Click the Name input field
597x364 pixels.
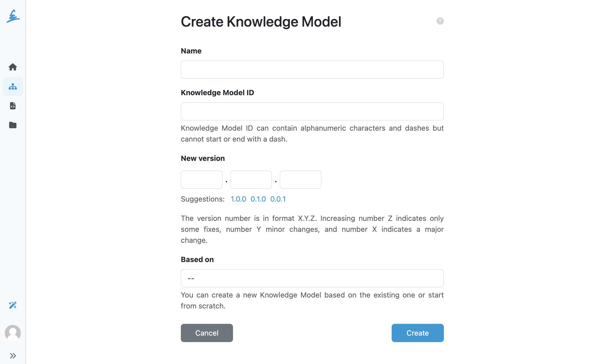[x=312, y=69]
